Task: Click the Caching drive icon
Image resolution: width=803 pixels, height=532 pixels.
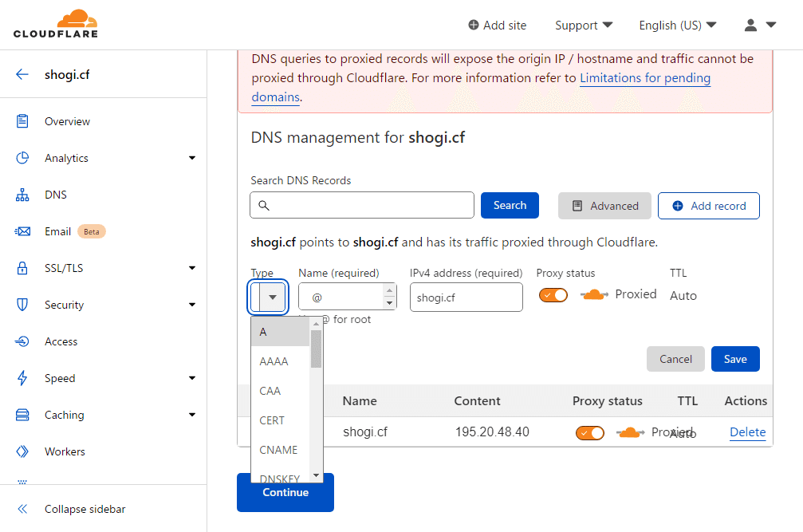Action: [22, 415]
